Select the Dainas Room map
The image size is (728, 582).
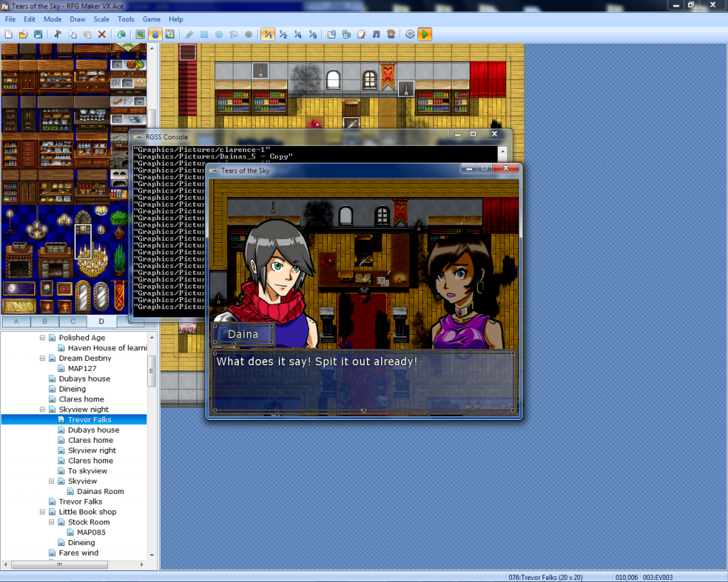pos(100,491)
